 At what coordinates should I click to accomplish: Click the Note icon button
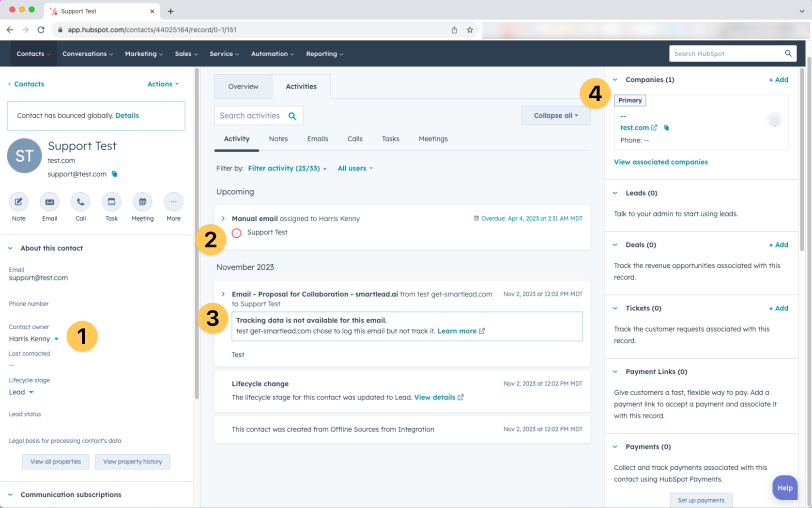[18, 202]
